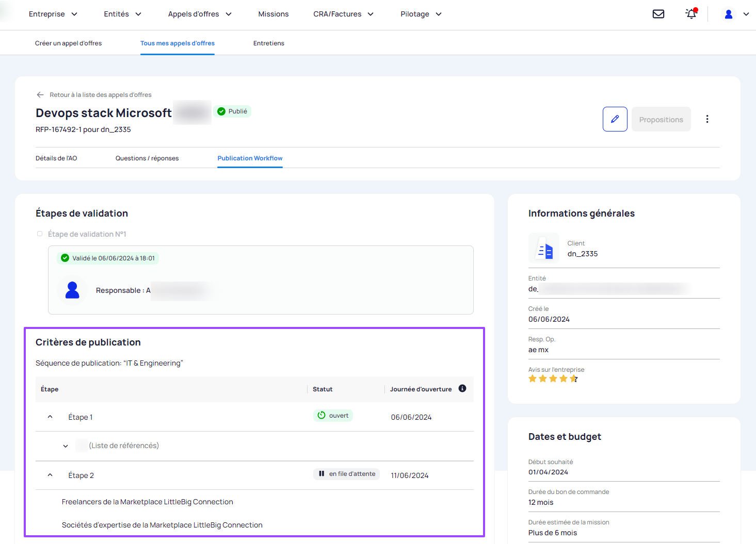Open the three-dot more options menu
This screenshot has width=756, height=544.
coord(707,119)
